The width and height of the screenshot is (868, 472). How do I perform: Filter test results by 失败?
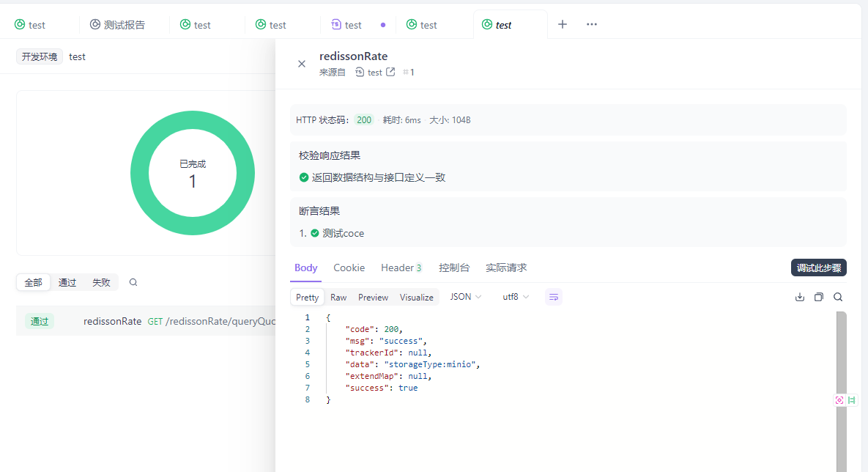point(101,282)
